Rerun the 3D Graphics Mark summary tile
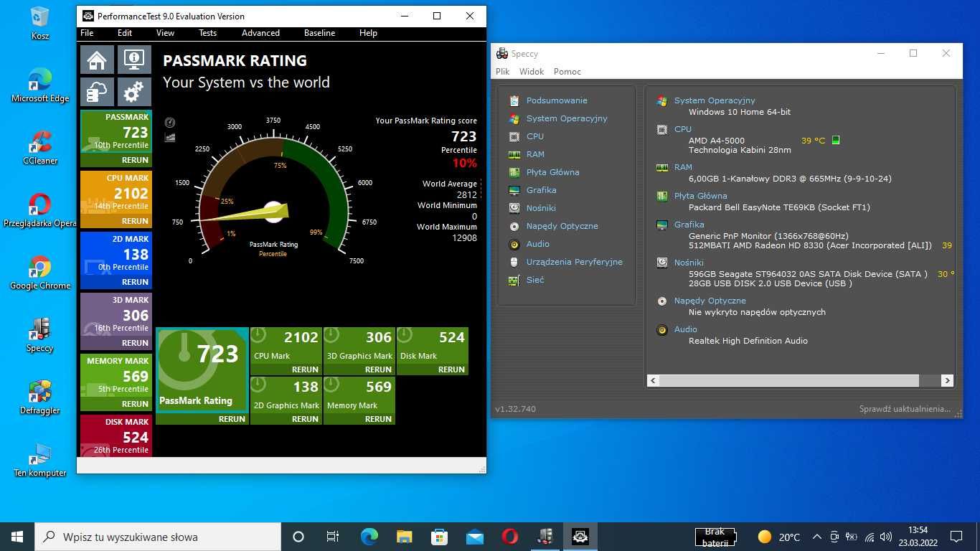 click(378, 369)
